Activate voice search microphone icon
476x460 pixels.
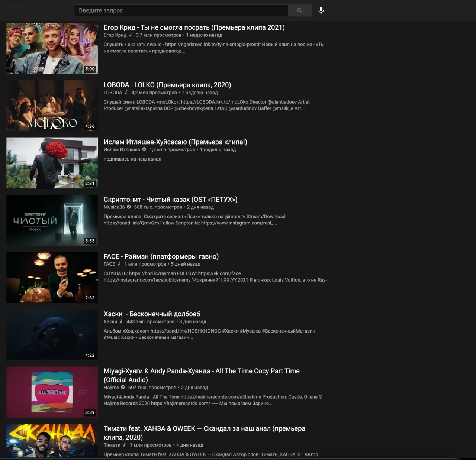point(321,10)
